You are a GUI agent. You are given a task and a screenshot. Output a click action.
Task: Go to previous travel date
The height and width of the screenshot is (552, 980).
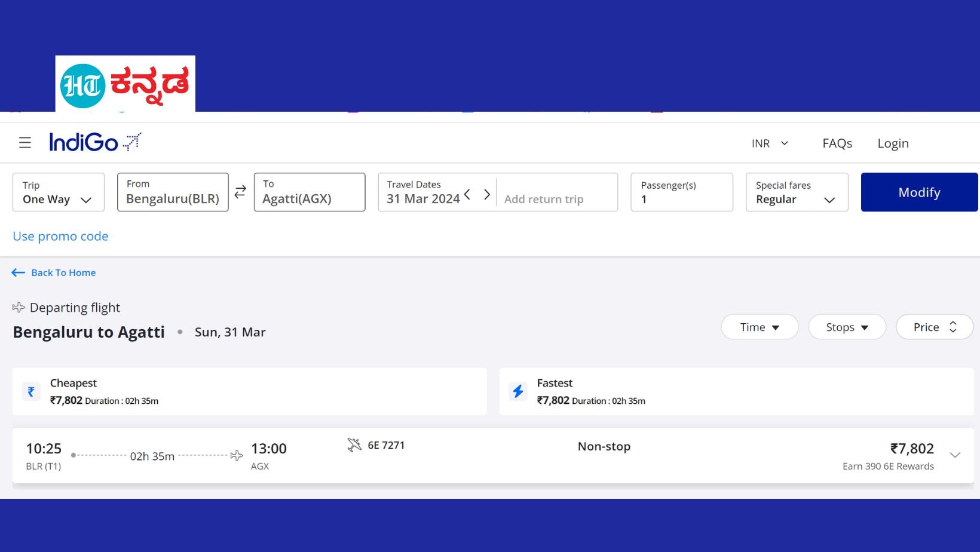click(x=467, y=195)
